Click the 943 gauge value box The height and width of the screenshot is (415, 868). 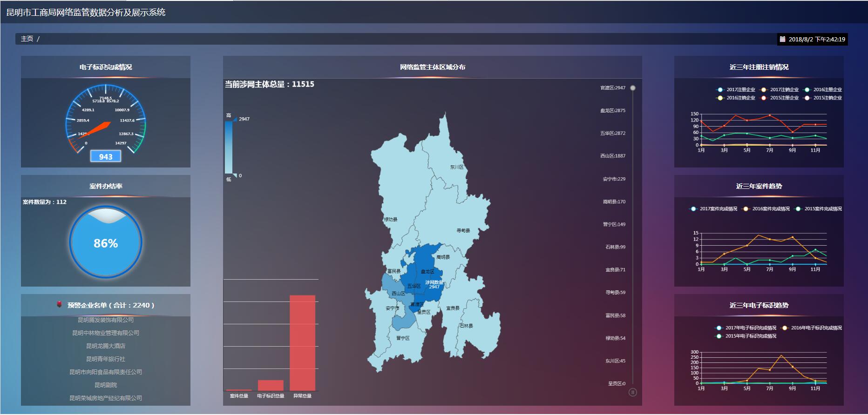click(106, 157)
